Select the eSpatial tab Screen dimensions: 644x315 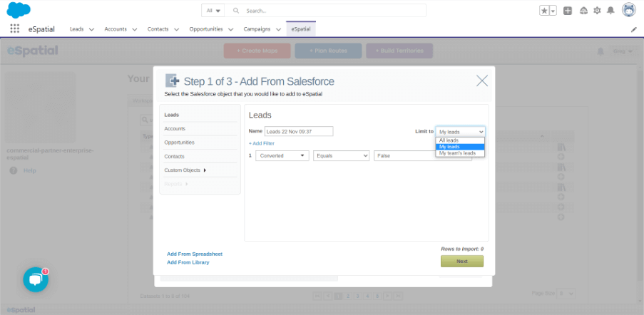[x=301, y=29]
